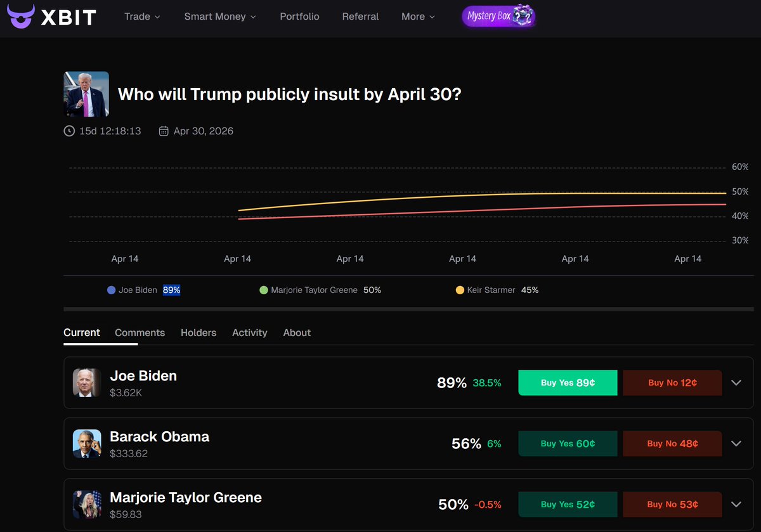This screenshot has height=532, width=761.
Task: Buy Yes 60¢ on Barack Obama
Action: pyautogui.click(x=568, y=443)
